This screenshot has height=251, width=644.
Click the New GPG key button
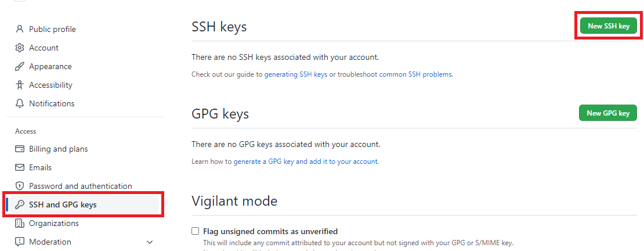pyautogui.click(x=608, y=113)
